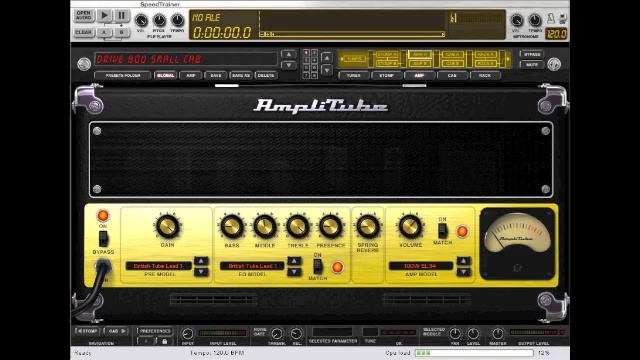The height and width of the screenshot is (360, 640).
Task: Flip the amp ON/BYPASS switch
Action: [103, 239]
